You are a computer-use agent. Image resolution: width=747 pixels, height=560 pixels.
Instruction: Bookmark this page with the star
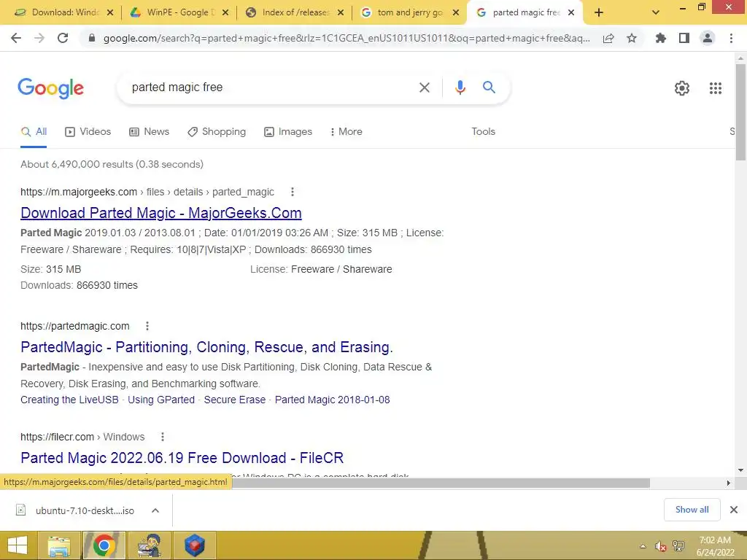pyautogui.click(x=632, y=38)
